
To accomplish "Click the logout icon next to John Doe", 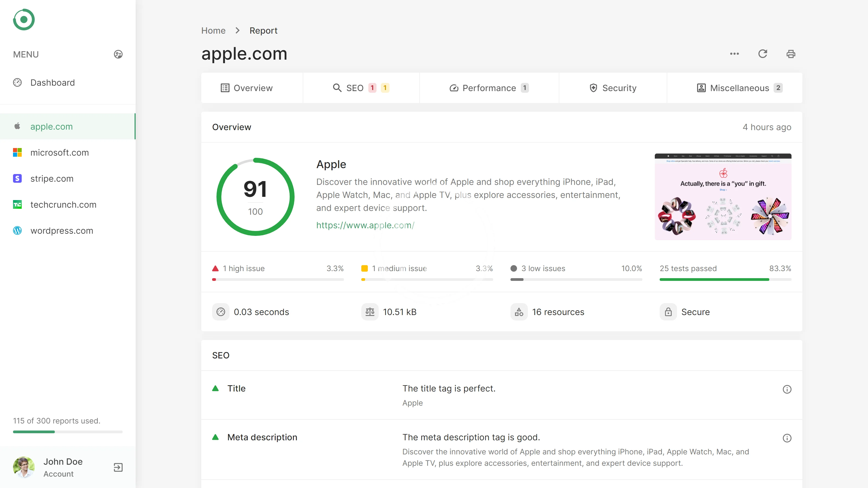I will [x=118, y=467].
